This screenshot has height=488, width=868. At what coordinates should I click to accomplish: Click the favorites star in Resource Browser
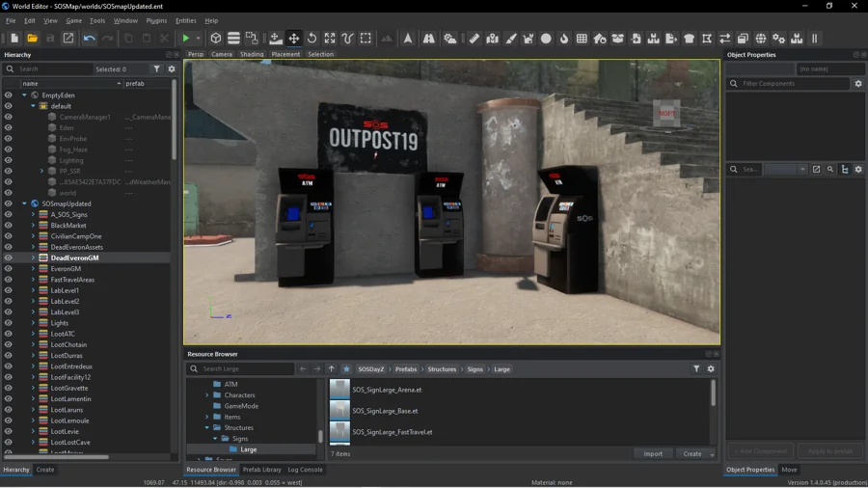tap(346, 369)
